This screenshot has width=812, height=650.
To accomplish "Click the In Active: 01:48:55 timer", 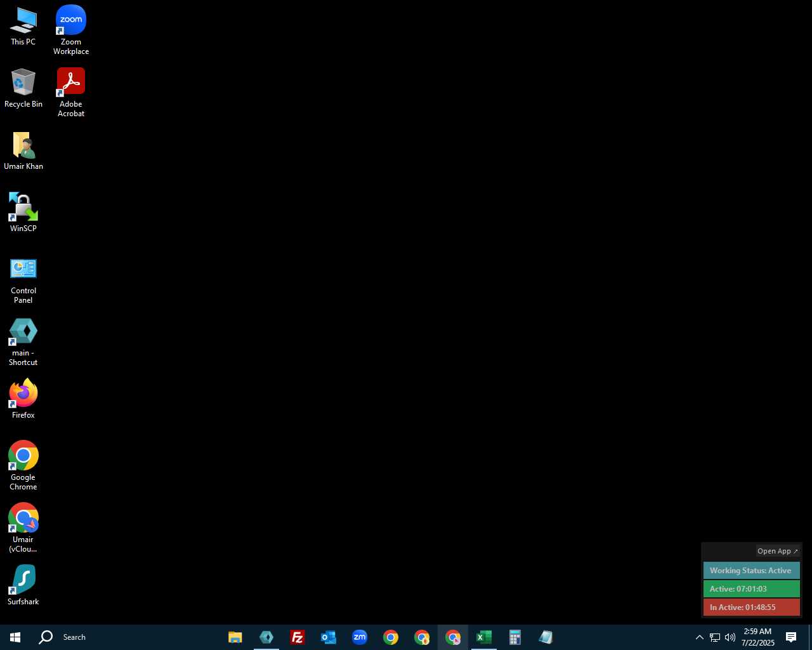I will (x=751, y=607).
